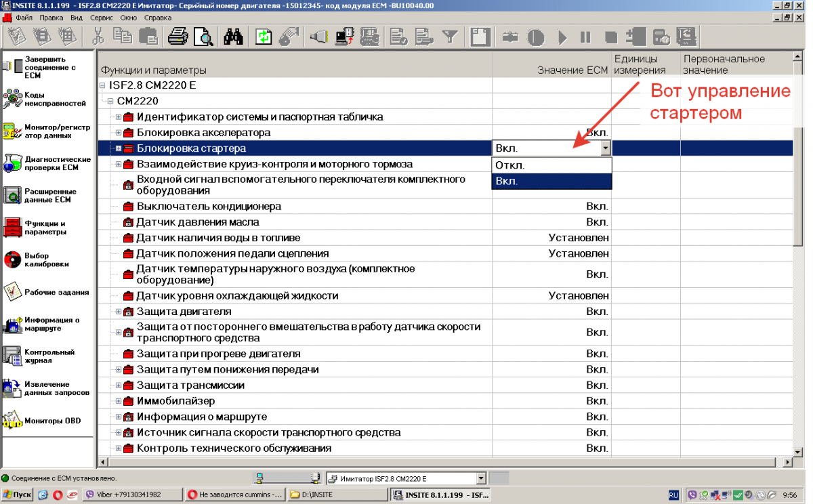The image size is (813, 504).
Task: Click the Copy toolbar icon
Action: (123, 36)
